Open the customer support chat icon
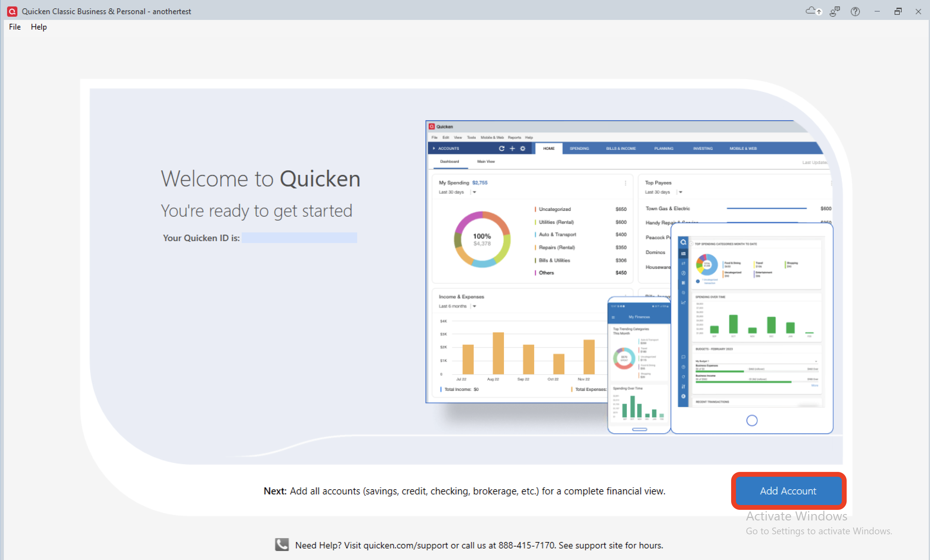Viewport: 930px width, 560px height. point(834,11)
